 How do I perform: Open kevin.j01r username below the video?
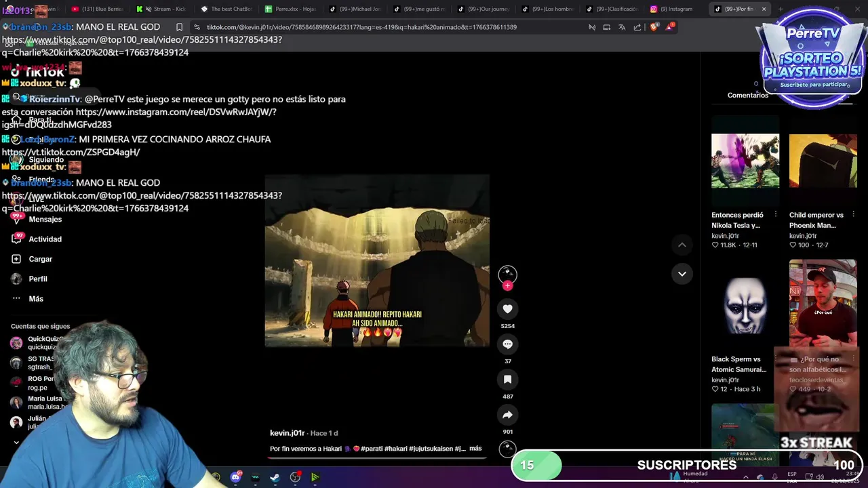(x=287, y=433)
